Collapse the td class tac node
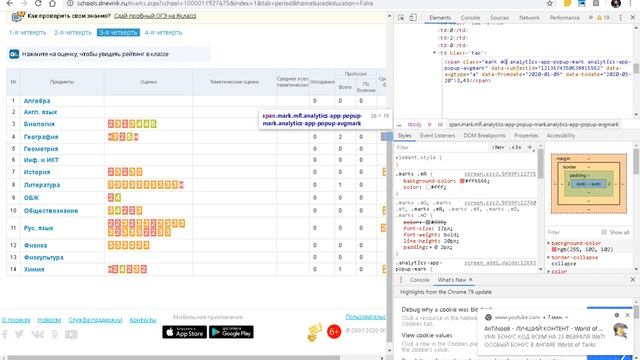Screen dimensions: 640x360 434,53
